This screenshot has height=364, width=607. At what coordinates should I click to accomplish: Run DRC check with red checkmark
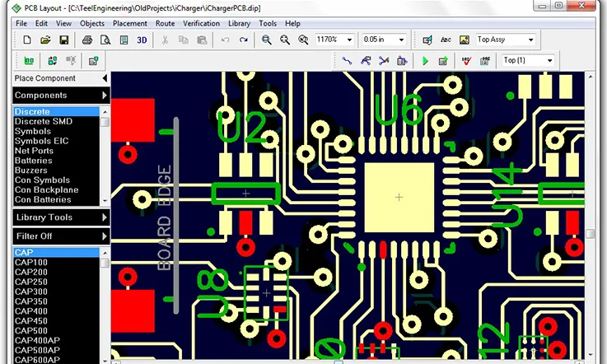[x=466, y=60]
